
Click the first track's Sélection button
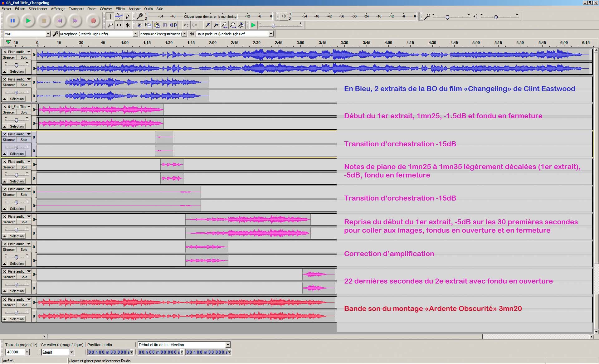click(17, 71)
